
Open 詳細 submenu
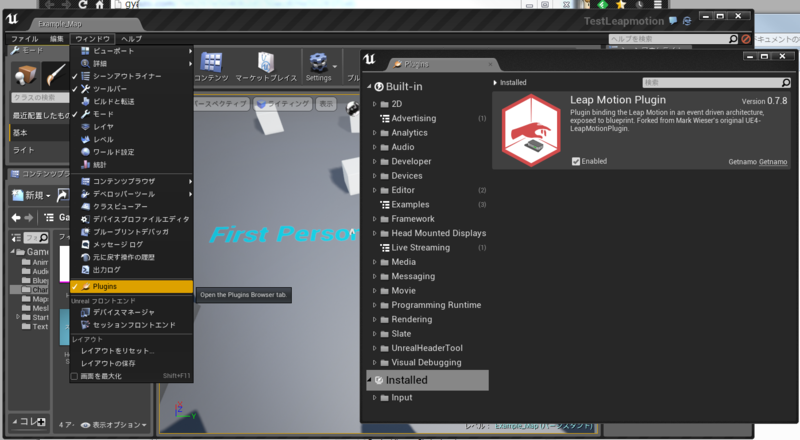132,64
